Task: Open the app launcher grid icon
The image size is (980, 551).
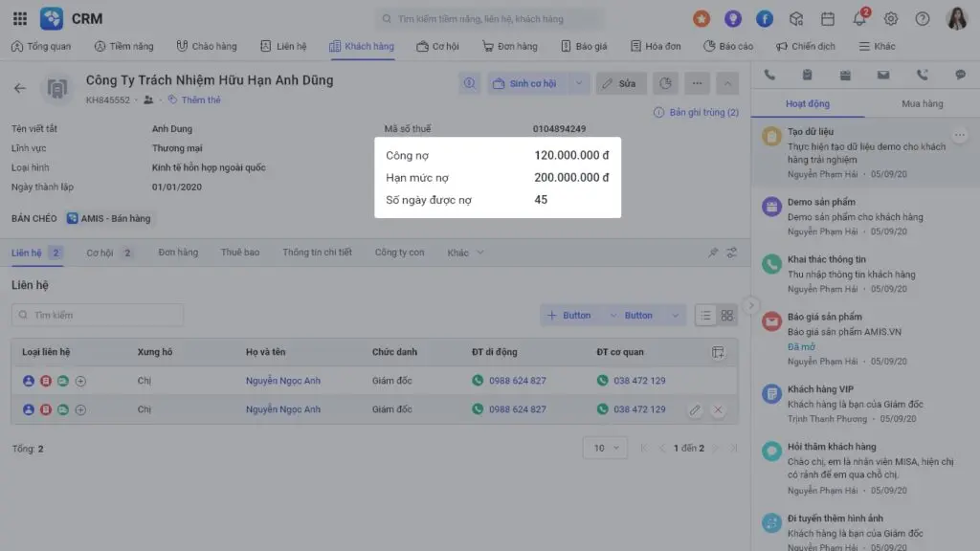Action: pyautogui.click(x=20, y=18)
